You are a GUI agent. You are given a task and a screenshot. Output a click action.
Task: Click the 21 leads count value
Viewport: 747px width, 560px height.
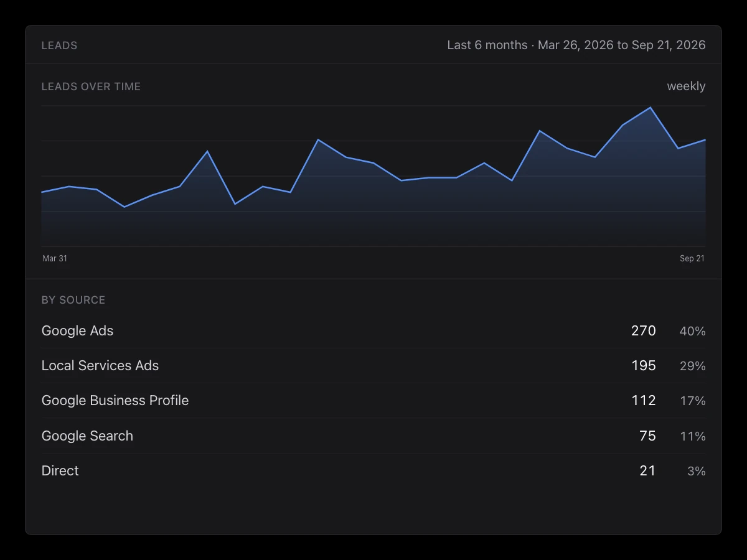pos(648,471)
